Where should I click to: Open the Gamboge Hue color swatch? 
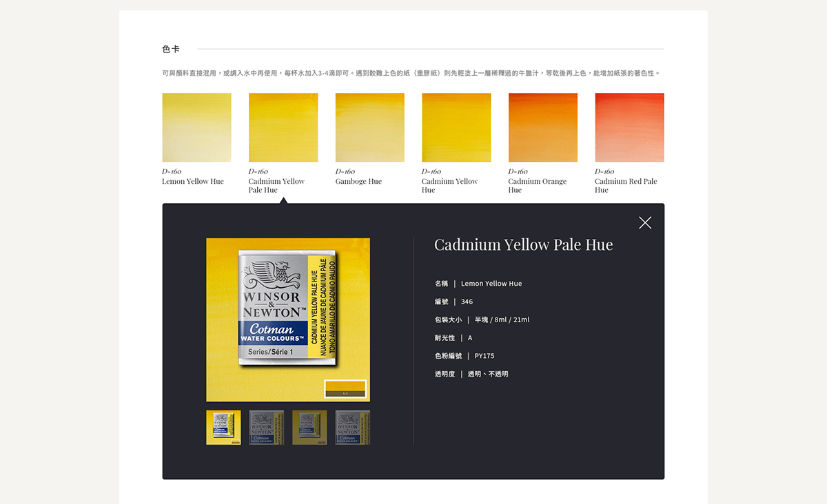click(369, 127)
